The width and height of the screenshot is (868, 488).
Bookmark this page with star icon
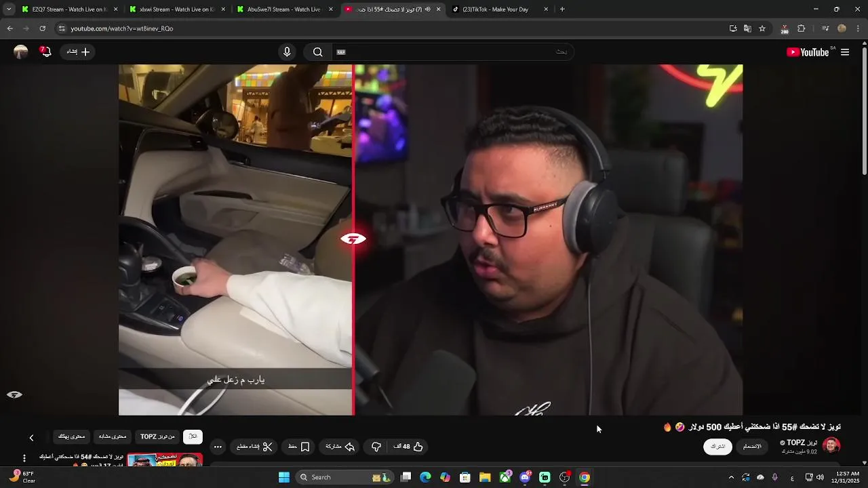pyautogui.click(x=762, y=28)
